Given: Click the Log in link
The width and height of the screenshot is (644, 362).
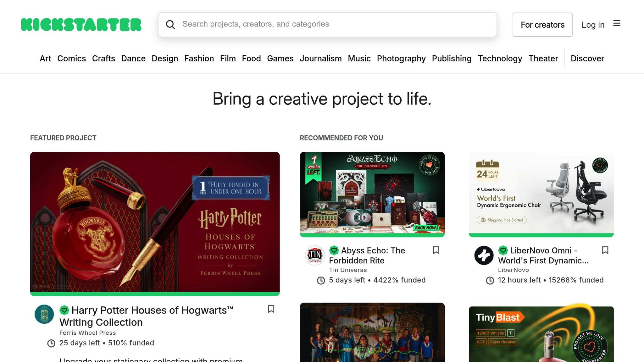Looking at the screenshot, I should [593, 25].
